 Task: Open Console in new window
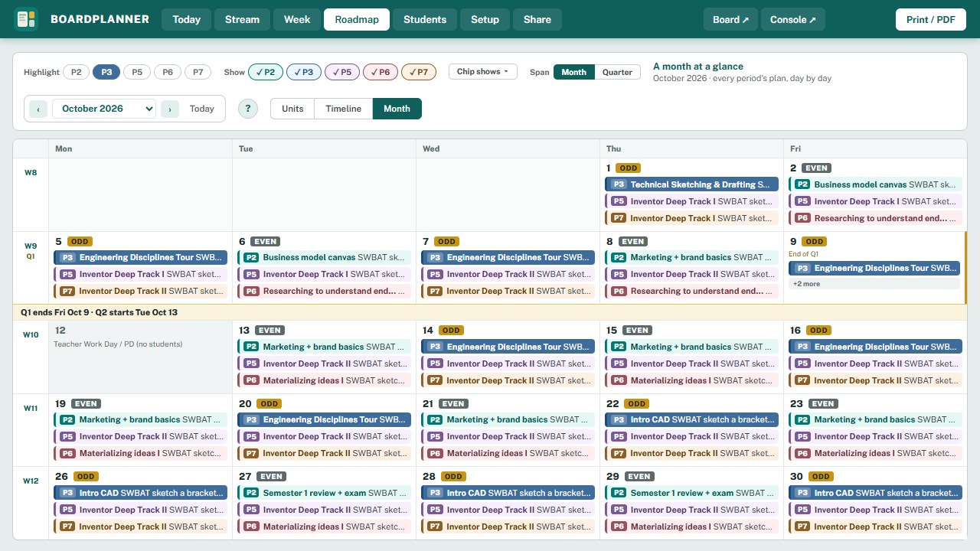[x=793, y=19]
